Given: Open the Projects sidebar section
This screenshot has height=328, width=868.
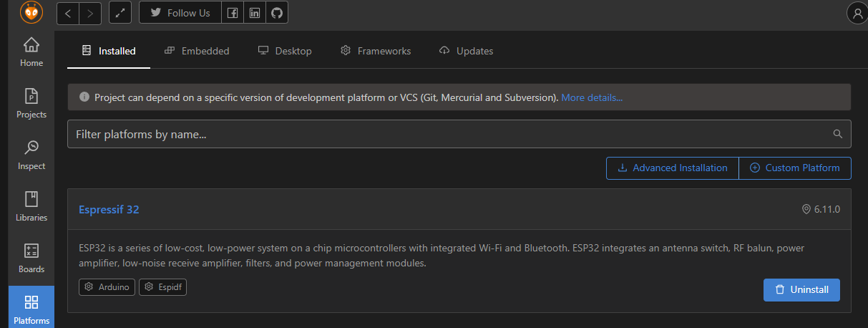Looking at the screenshot, I should coord(31,105).
